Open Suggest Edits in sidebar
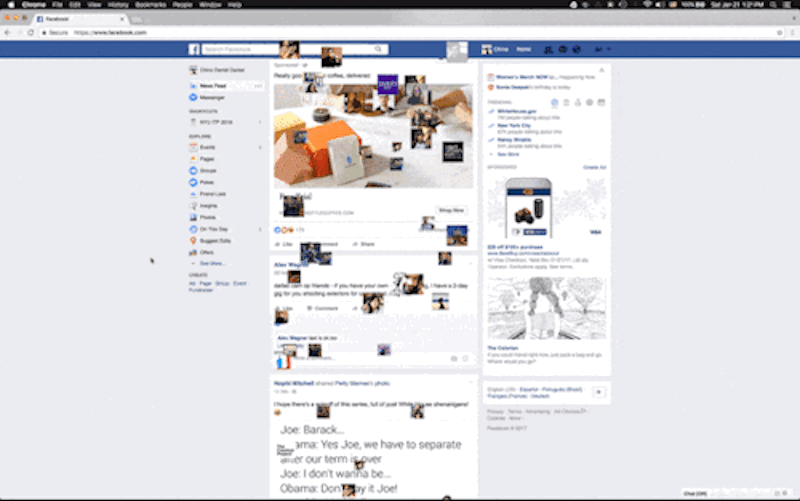 [215, 241]
